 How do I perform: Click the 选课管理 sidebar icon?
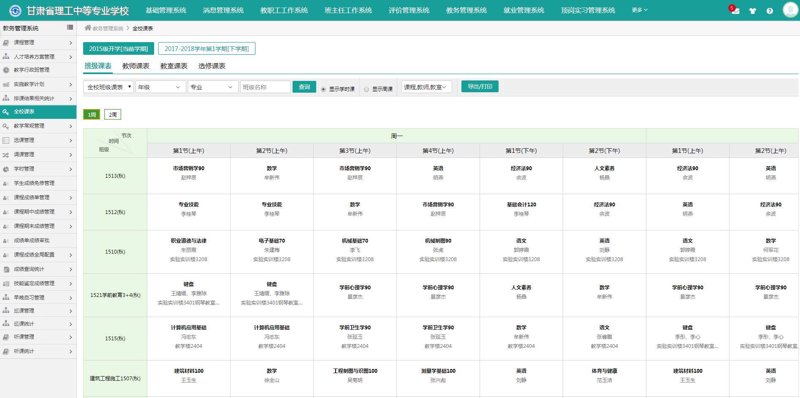(x=6, y=140)
